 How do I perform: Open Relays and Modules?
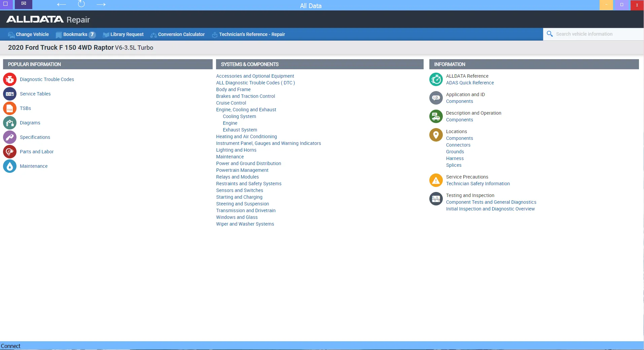237,177
